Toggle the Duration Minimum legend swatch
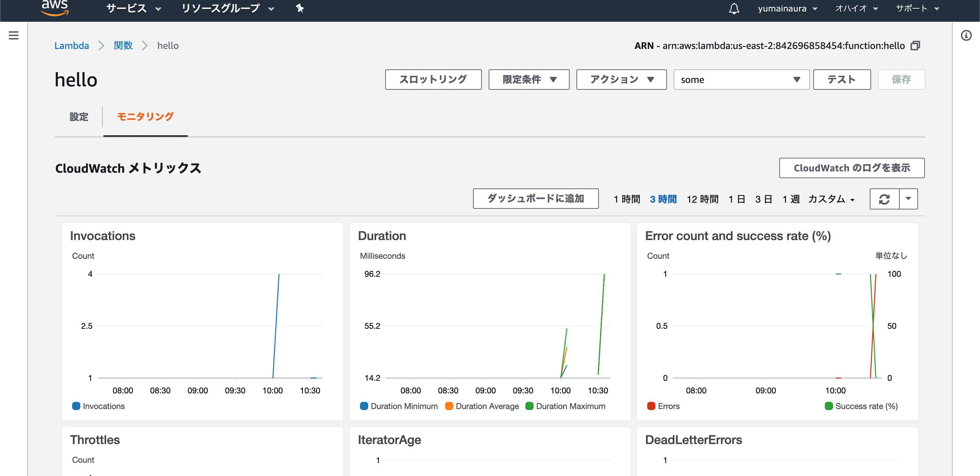The width and height of the screenshot is (980, 476). point(364,406)
